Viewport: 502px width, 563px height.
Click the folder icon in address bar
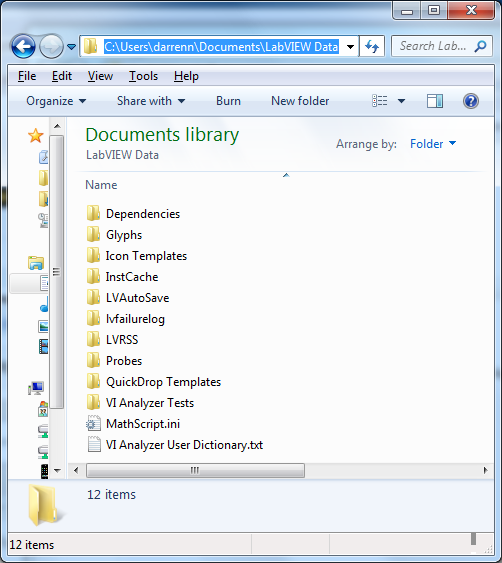click(x=90, y=46)
